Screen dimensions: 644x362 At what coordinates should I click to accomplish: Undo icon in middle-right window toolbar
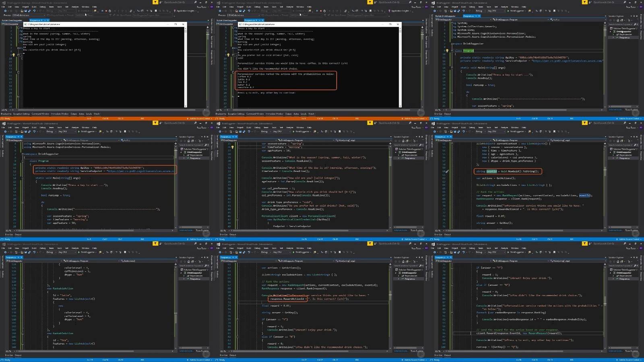point(464,131)
